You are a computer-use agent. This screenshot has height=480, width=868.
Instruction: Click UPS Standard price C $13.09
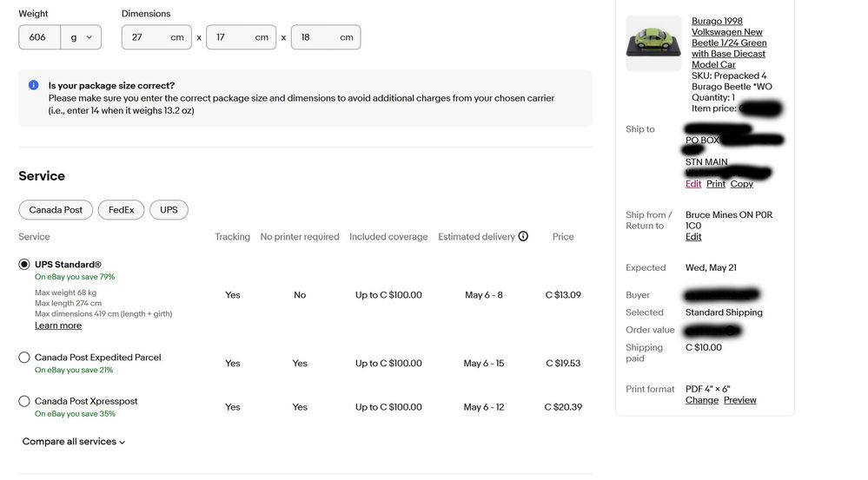tap(563, 295)
